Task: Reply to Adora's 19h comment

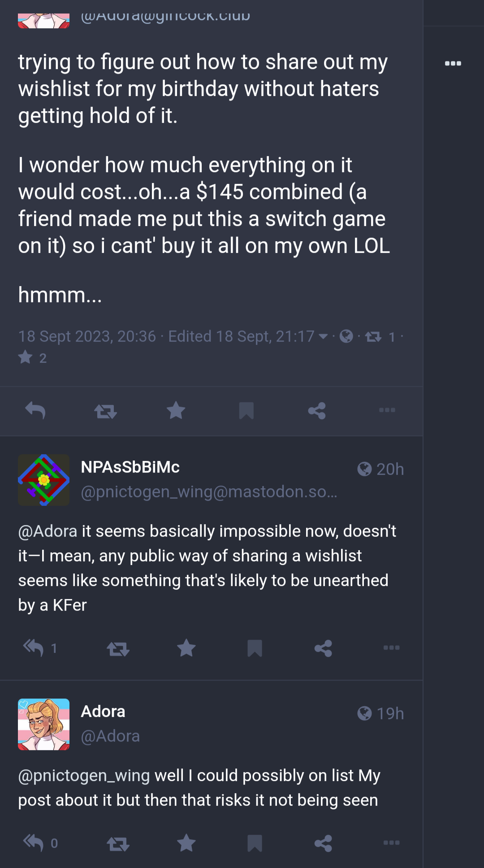Action: (40, 843)
